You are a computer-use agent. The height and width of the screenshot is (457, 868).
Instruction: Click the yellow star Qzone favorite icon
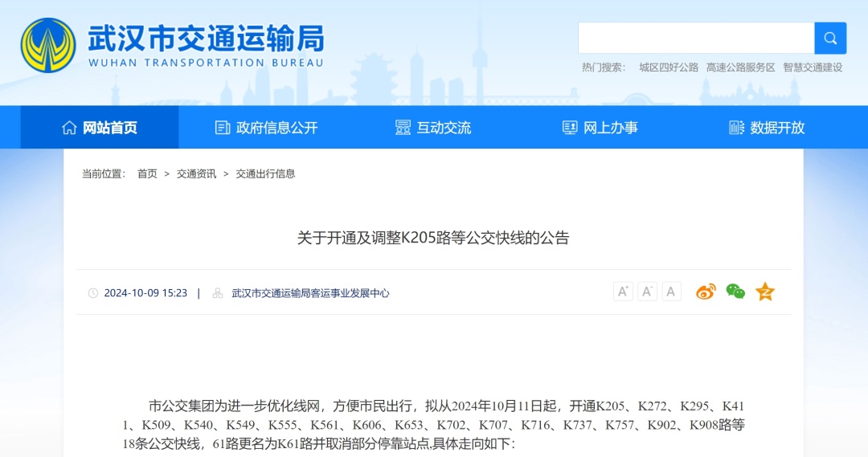coord(765,292)
